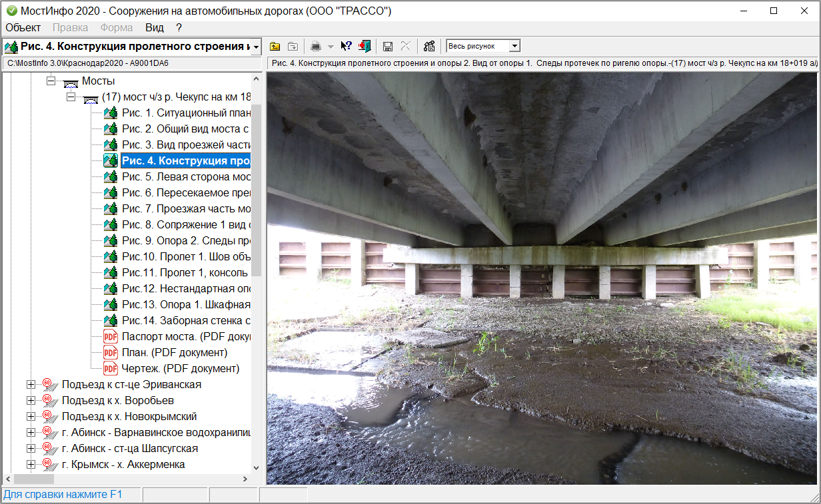The image size is (821, 504).
Task: Open the Объект menu
Action: (x=23, y=27)
